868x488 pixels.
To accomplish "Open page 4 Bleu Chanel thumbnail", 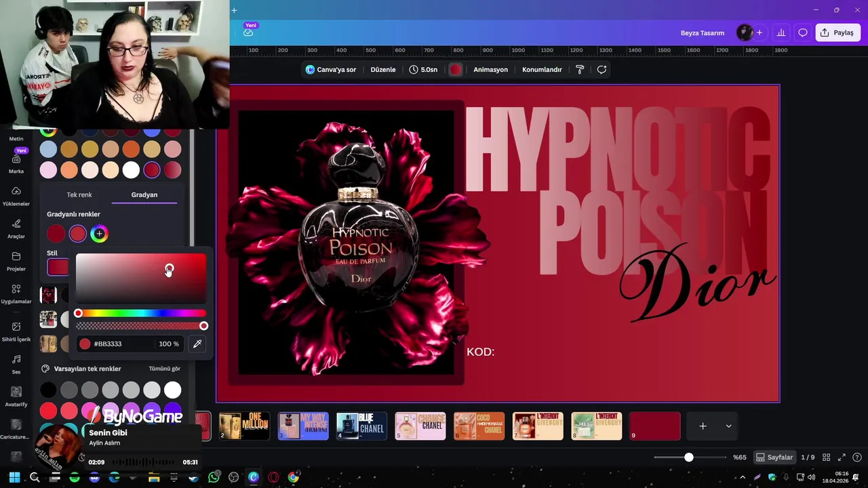I will (x=361, y=426).
